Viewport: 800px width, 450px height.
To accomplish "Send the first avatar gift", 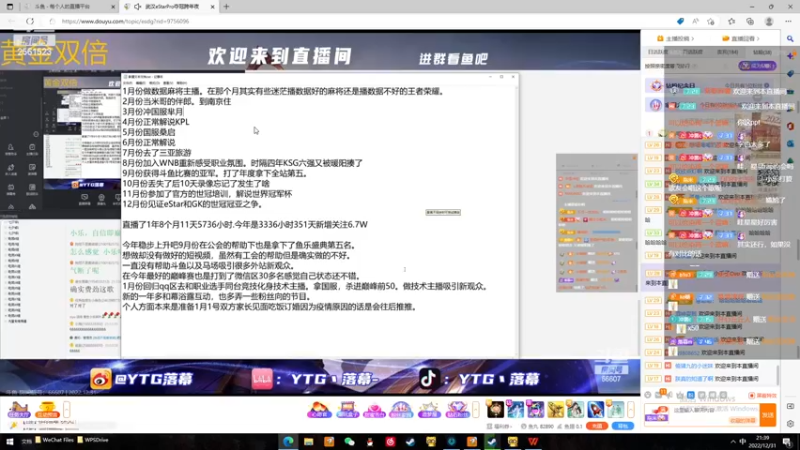I will (495, 409).
